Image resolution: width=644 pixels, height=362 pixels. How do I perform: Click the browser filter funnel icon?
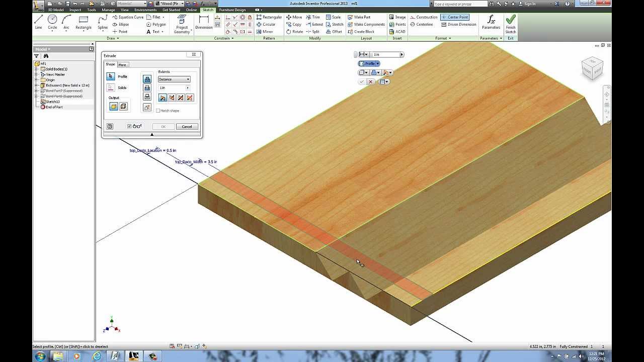(37, 56)
